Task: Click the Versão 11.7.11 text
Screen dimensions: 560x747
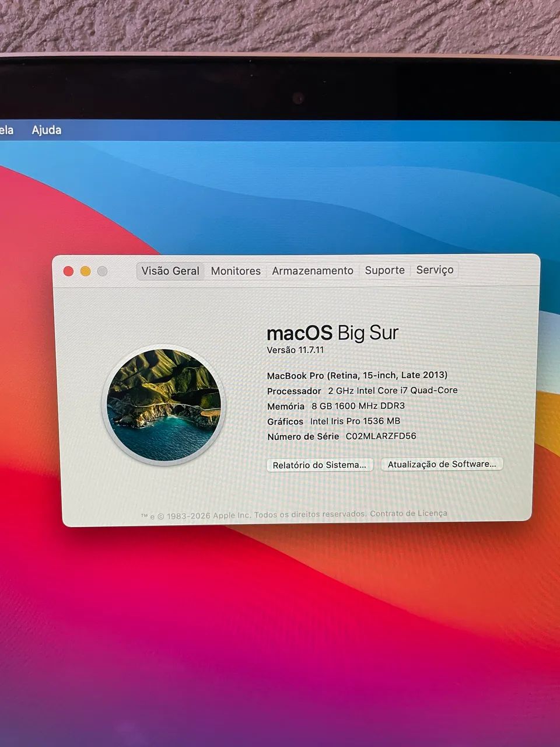Action: (x=295, y=350)
